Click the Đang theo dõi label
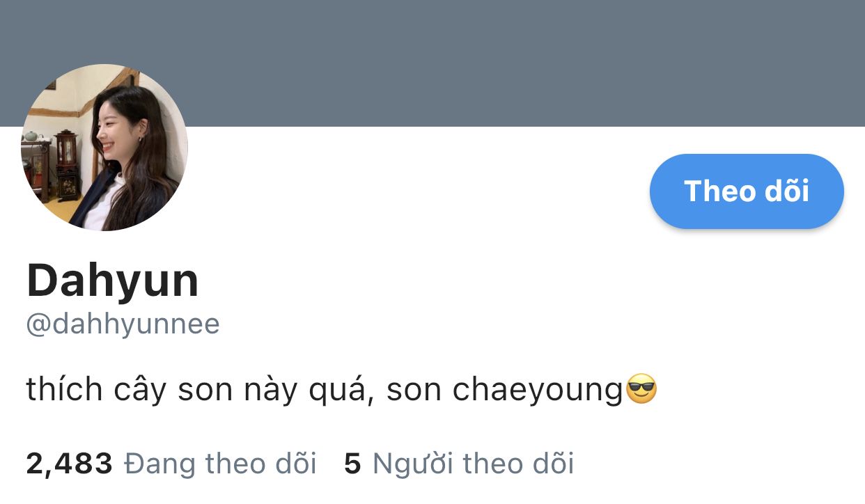Viewport: 865px width, 504px height. point(220,464)
